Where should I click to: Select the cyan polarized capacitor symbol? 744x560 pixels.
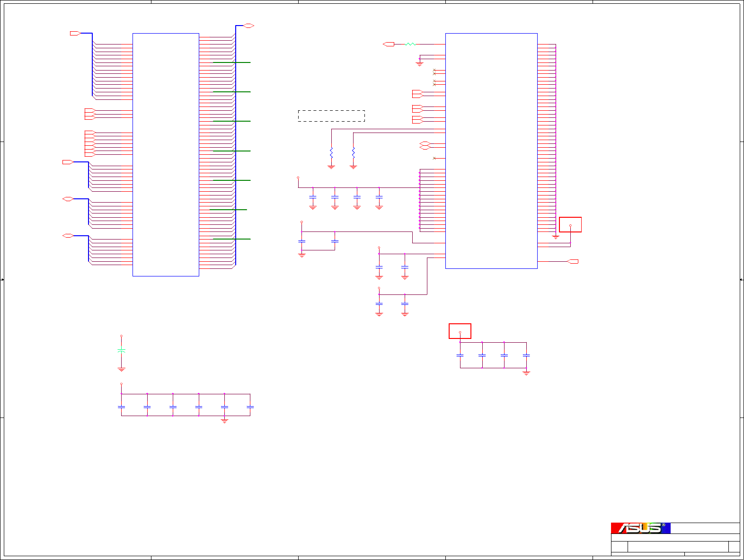pos(121,350)
